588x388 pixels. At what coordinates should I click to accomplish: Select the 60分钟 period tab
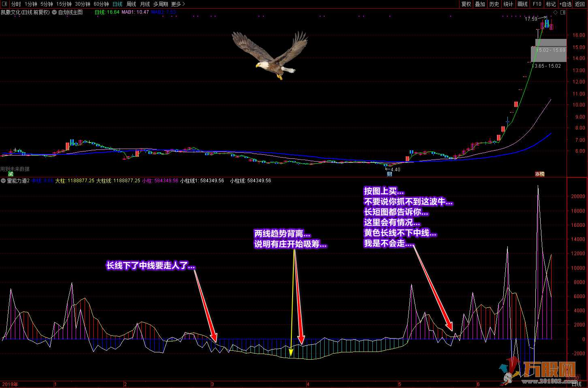point(101,4)
